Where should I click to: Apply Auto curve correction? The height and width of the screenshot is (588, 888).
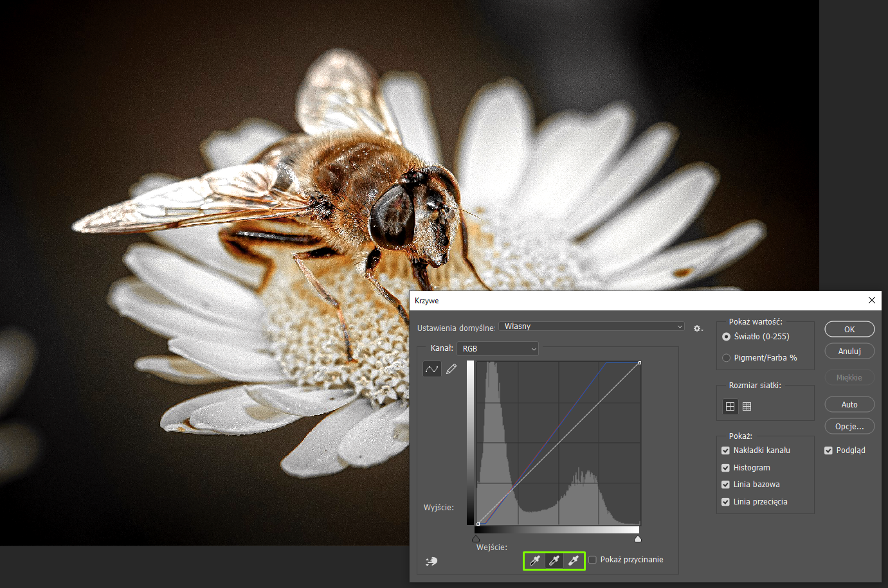coord(849,405)
